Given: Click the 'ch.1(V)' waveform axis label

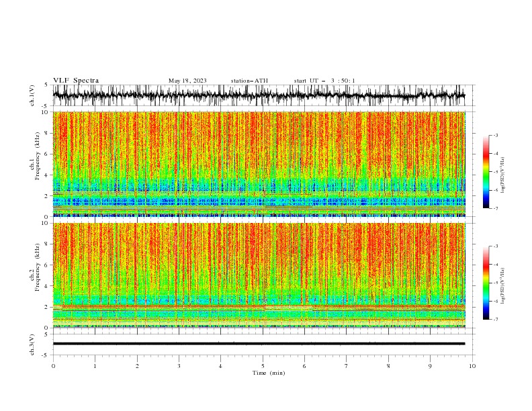Looking at the screenshot, I should (32, 95).
